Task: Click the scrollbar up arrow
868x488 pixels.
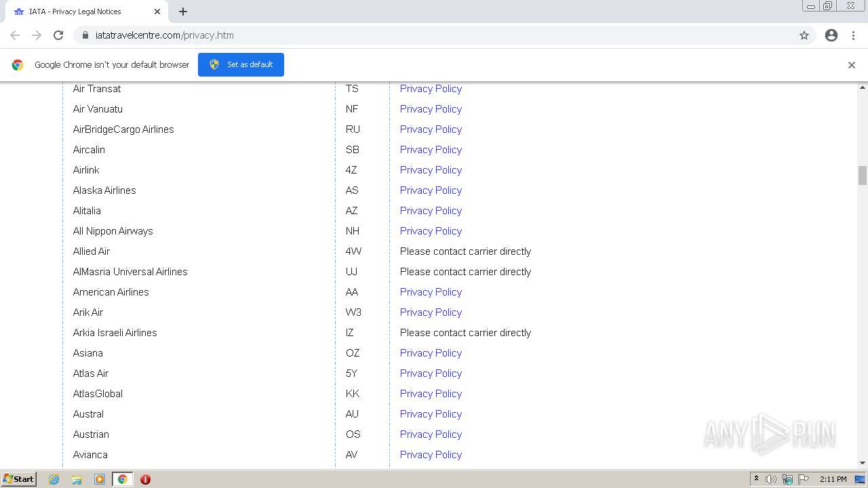Action: [863, 87]
